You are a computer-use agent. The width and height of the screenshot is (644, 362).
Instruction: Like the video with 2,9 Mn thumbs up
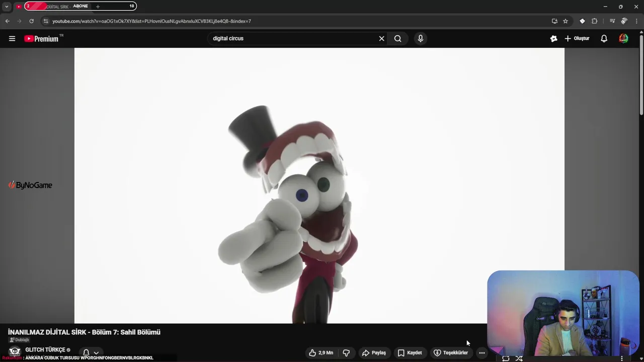coord(321,353)
